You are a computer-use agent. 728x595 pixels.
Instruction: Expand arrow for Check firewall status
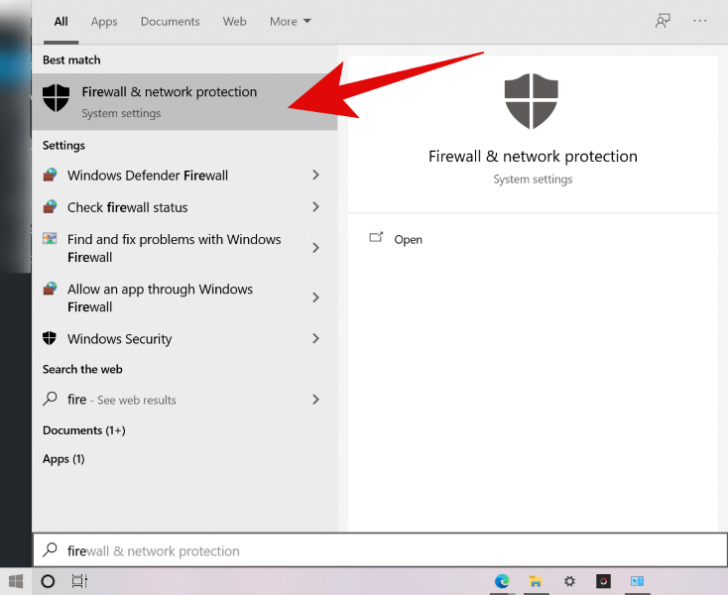(316, 207)
